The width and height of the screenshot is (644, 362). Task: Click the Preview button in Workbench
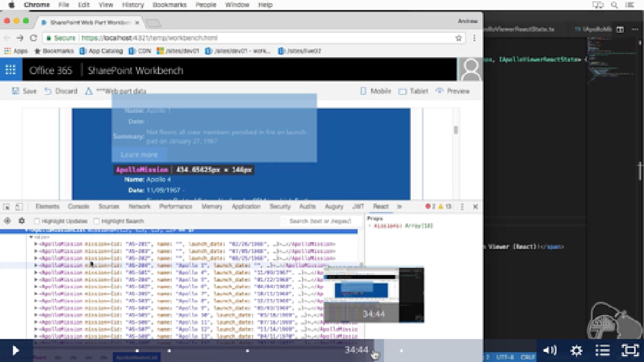453,91
